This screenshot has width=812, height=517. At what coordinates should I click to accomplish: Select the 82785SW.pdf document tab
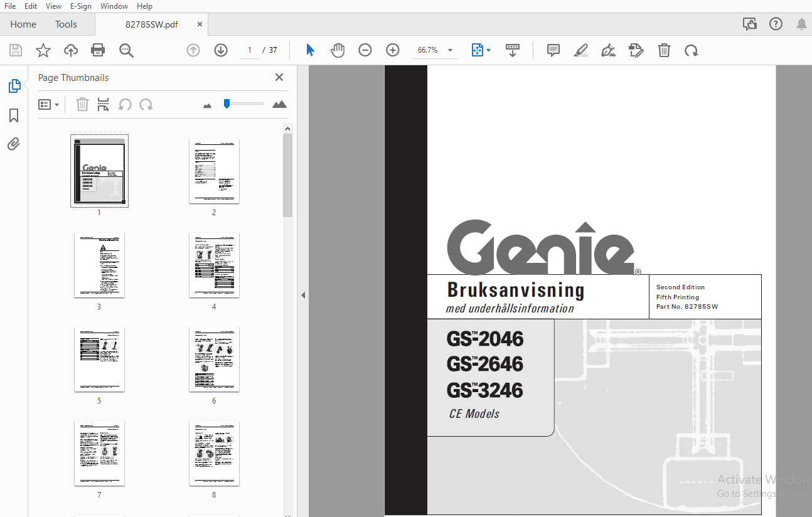151,24
